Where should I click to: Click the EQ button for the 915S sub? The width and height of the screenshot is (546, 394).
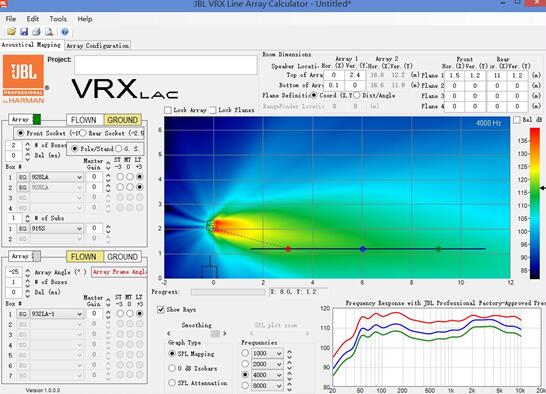coord(23,229)
